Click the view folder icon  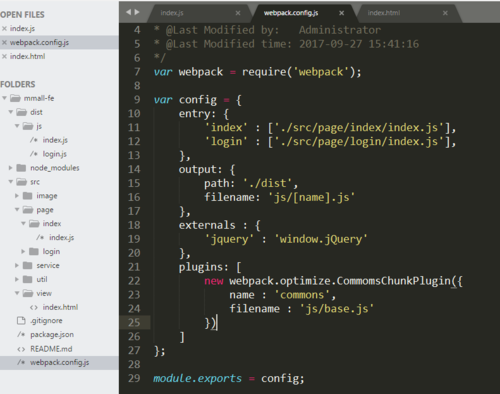(x=28, y=293)
